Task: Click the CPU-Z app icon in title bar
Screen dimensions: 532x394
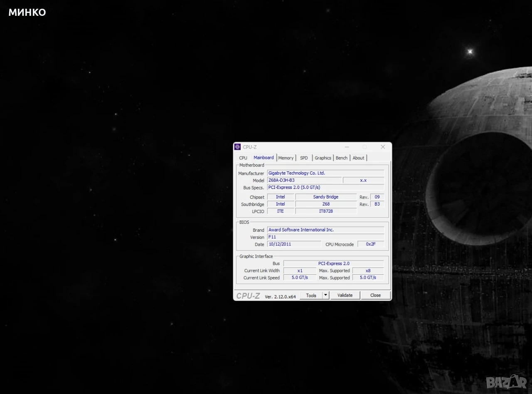Action: point(238,147)
